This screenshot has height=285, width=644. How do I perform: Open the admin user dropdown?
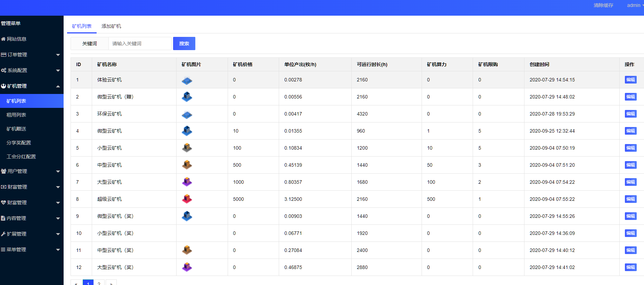pyautogui.click(x=635, y=5)
